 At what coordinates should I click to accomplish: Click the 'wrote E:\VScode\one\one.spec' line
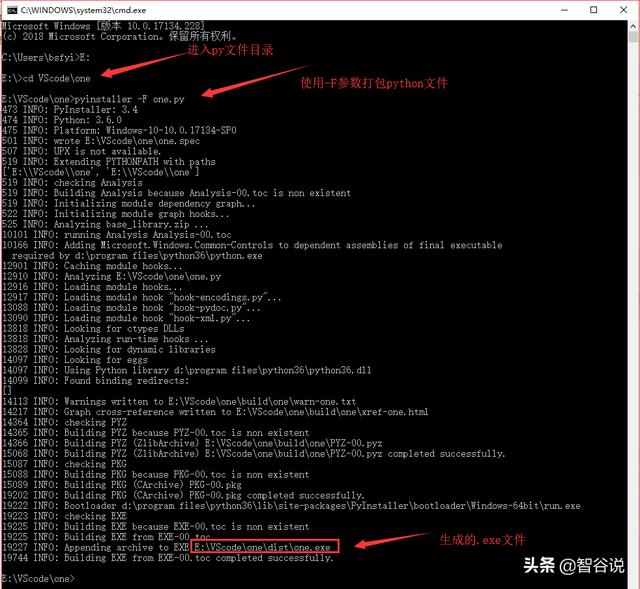click(x=101, y=141)
